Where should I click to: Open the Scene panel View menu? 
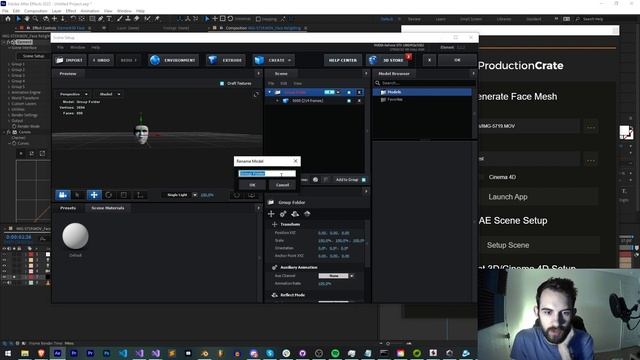tap(298, 83)
